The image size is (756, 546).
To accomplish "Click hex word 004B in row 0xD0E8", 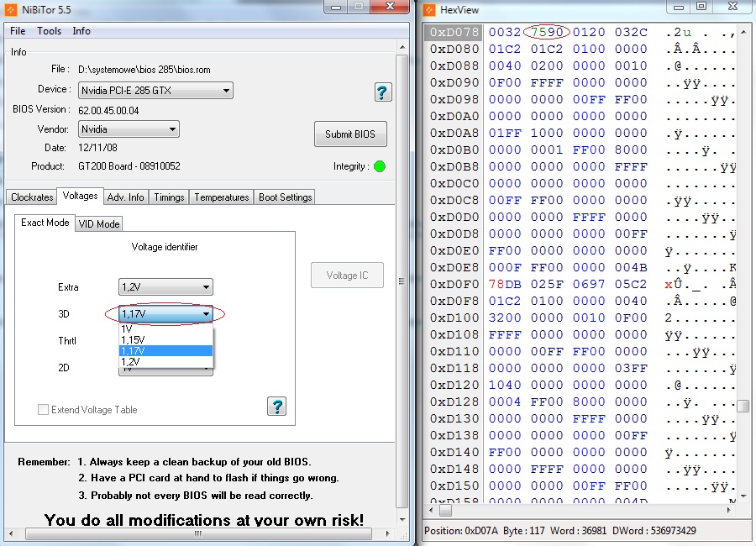I will 631,267.
